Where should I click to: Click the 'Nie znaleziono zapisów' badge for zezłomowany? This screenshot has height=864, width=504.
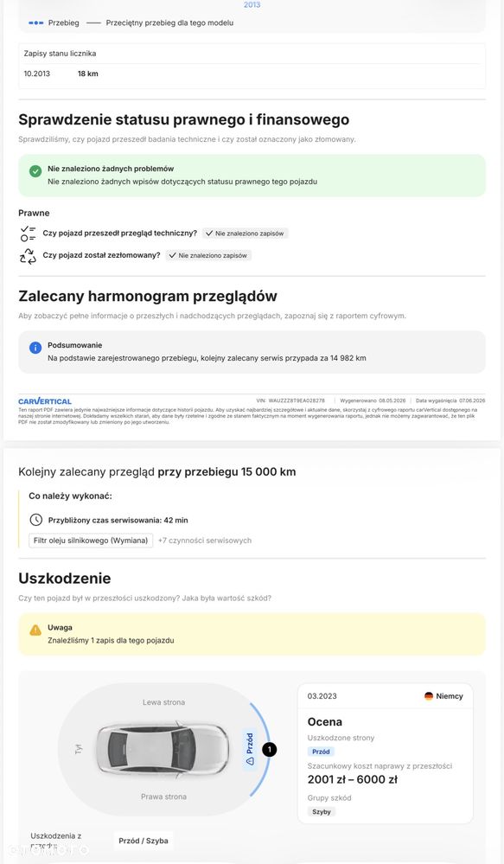[x=208, y=256]
